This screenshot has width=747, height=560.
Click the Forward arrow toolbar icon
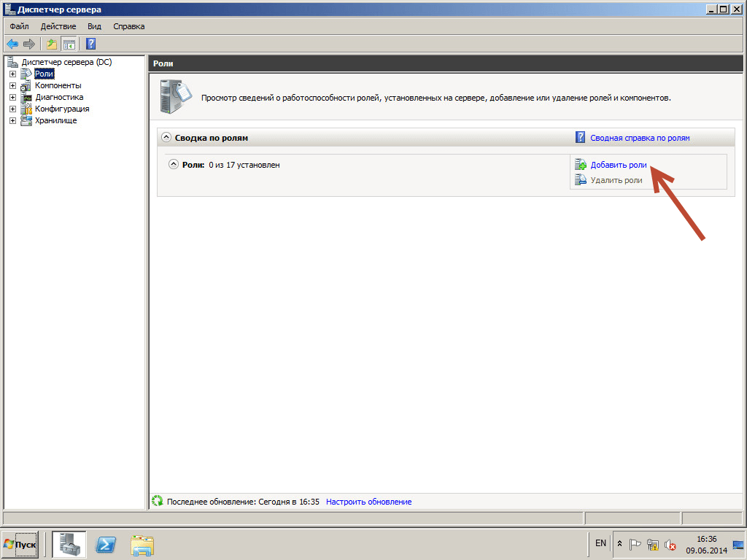[x=29, y=44]
